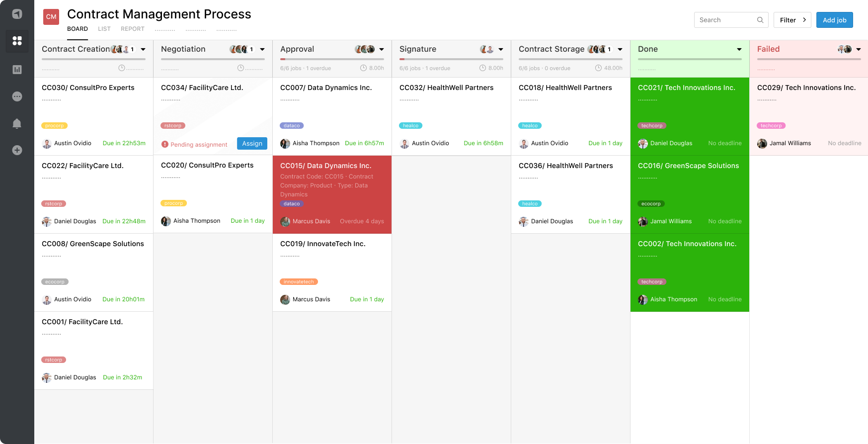Expand the Contract Creation column menu

[143, 49]
